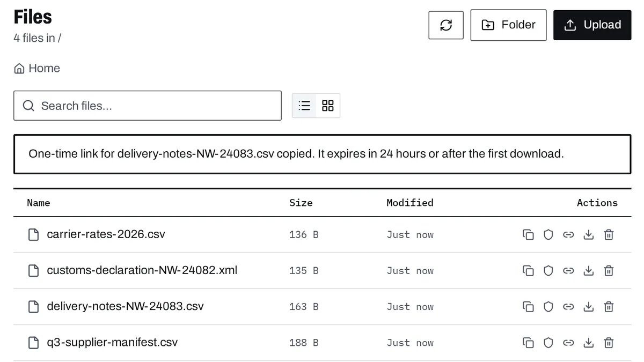644x362 pixels.
Task: Download carrier-rates-2026.csv
Action: (589, 234)
